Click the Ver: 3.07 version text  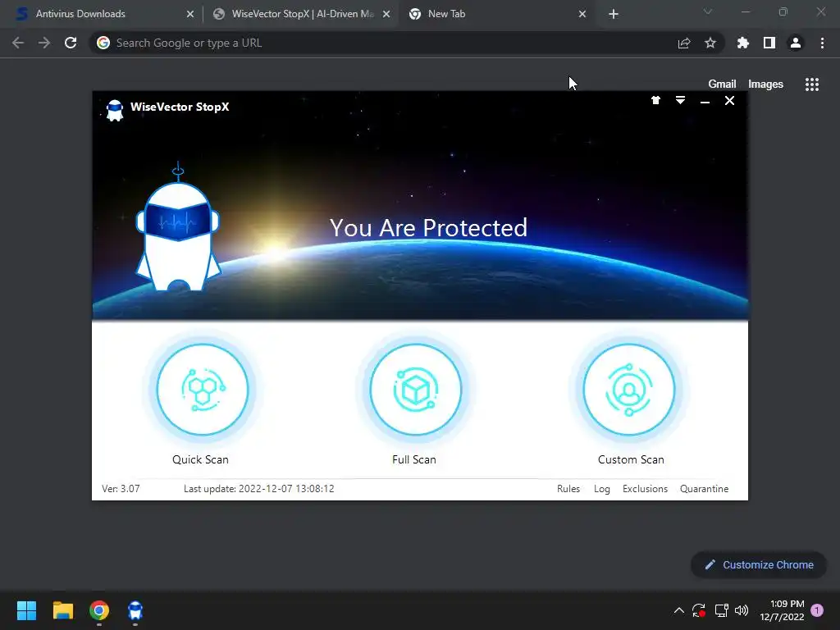[121, 489]
